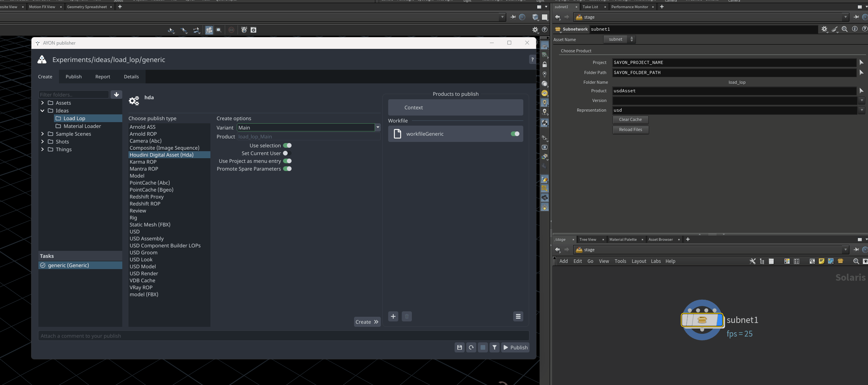Click the Publish button at bottom right
The height and width of the screenshot is (385, 868).
pyautogui.click(x=515, y=347)
